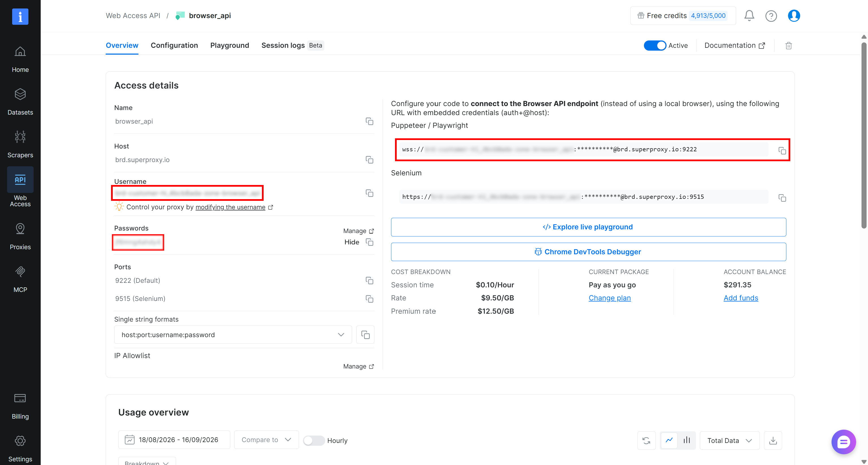Expand the host:port:username:password format dropdown
This screenshot has width=868, height=465.
pyautogui.click(x=233, y=335)
